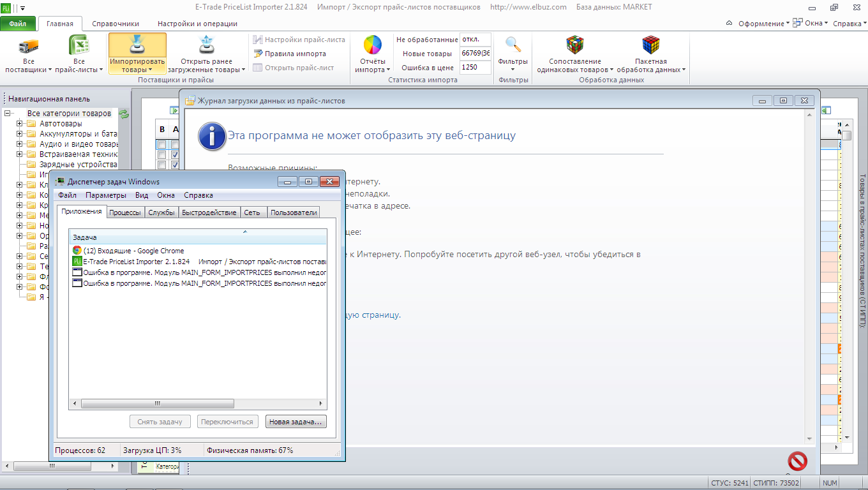The width and height of the screenshot is (868, 490).
Task: Click the Окна window-arrangement icon in the ribbon
Action: (x=798, y=23)
